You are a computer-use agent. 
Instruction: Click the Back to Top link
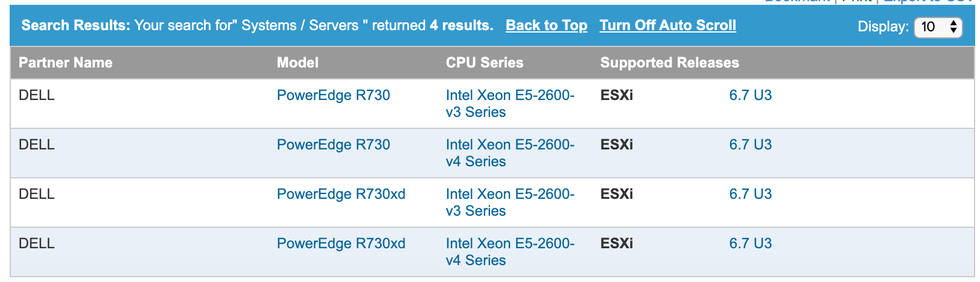(546, 25)
